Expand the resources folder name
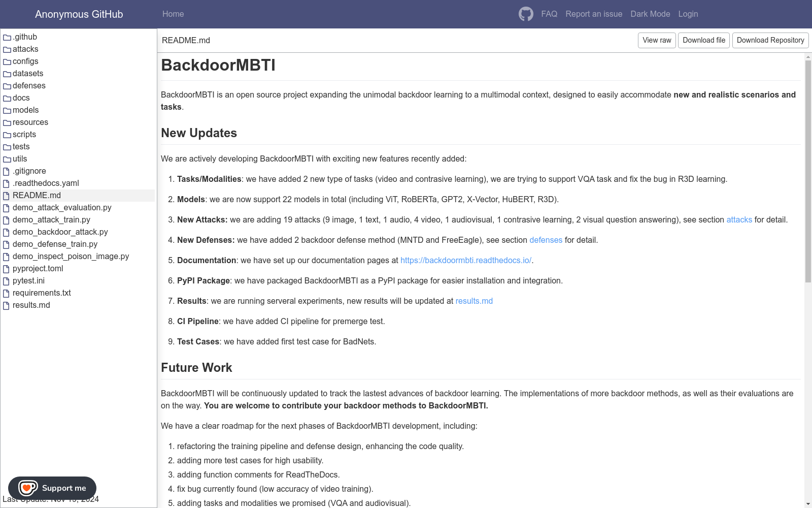 tap(30, 122)
